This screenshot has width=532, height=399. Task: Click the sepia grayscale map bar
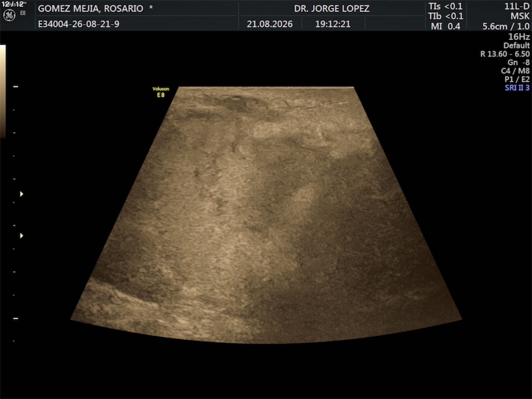pos(3,92)
